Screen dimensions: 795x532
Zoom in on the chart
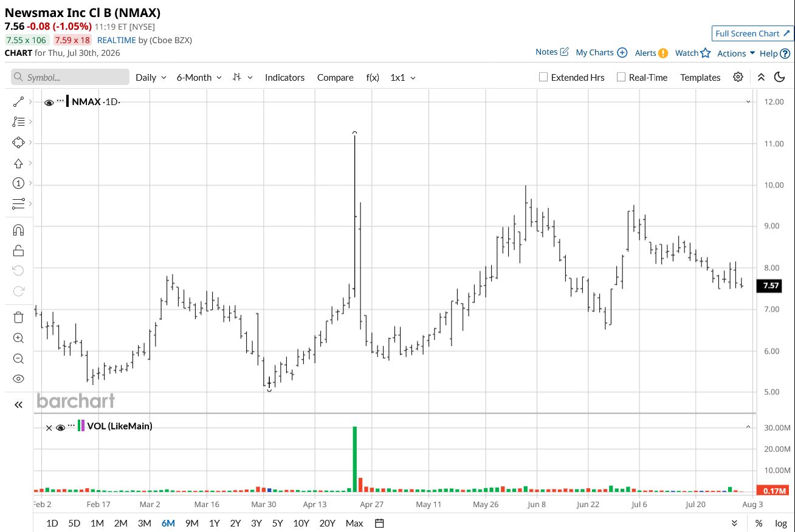tap(18, 338)
